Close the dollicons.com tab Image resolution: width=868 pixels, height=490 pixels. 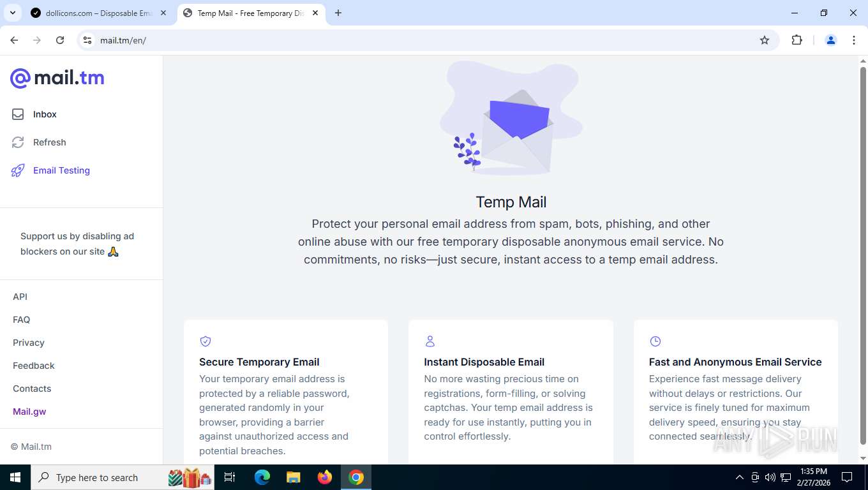click(x=163, y=13)
